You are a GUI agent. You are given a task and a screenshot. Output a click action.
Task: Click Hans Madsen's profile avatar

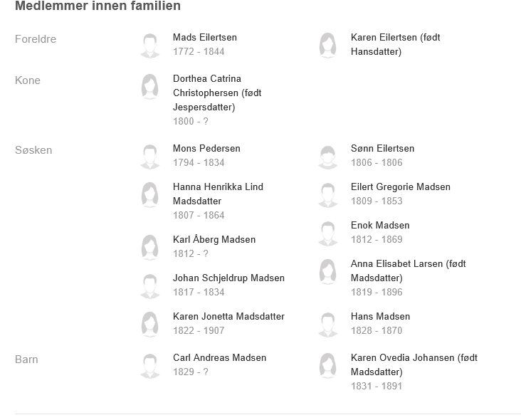327,324
